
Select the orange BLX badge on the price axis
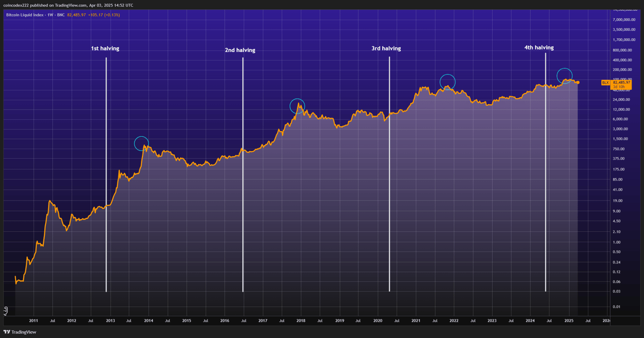coord(605,82)
